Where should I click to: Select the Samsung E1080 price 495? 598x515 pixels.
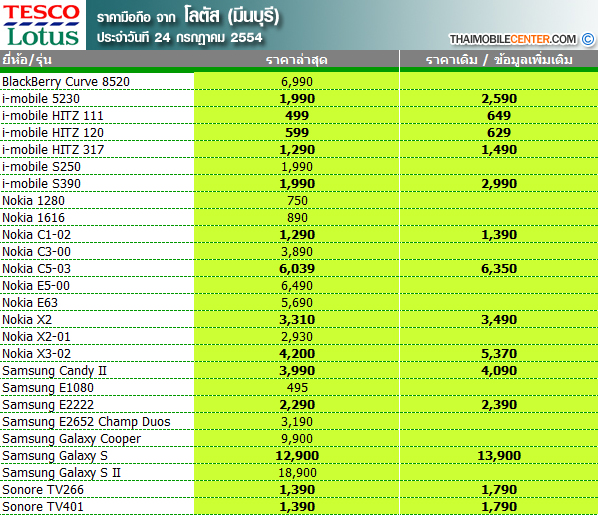pyautogui.click(x=297, y=388)
